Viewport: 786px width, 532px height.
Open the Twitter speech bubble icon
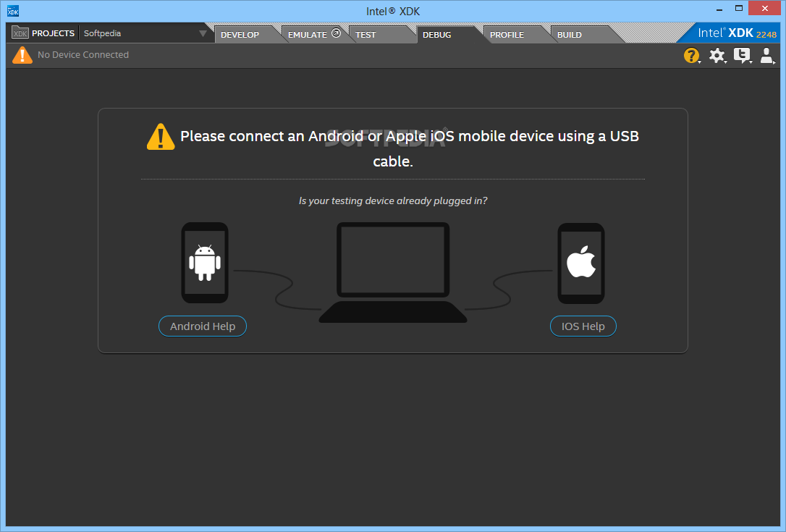point(742,55)
